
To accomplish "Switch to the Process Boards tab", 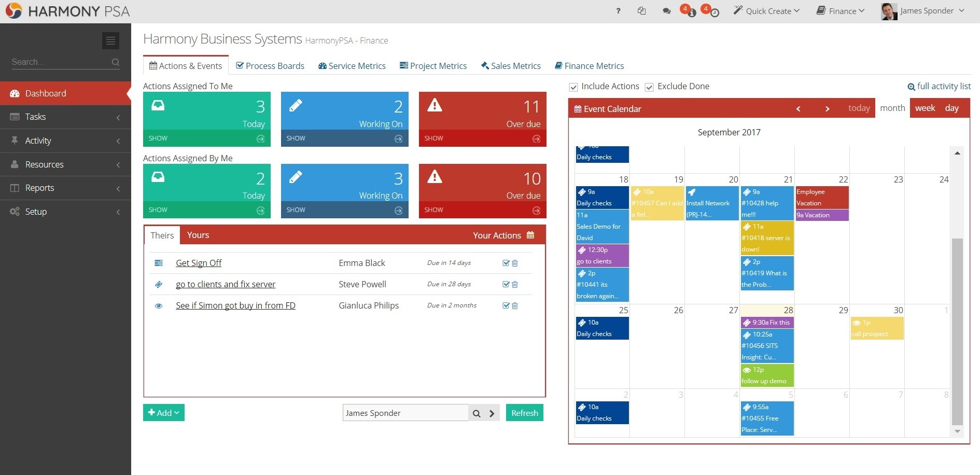I will click(x=270, y=66).
